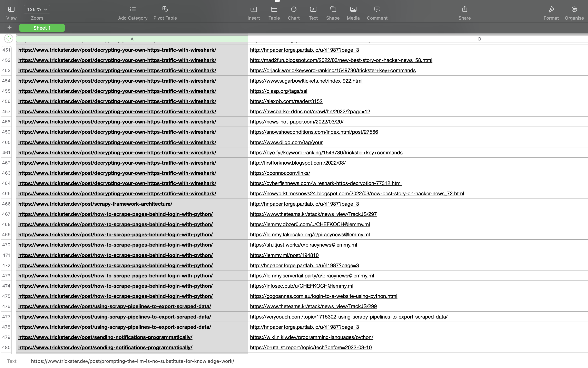
Task: Click hnpaper.forge.partlab.io link in row 478
Action: (x=304, y=327)
